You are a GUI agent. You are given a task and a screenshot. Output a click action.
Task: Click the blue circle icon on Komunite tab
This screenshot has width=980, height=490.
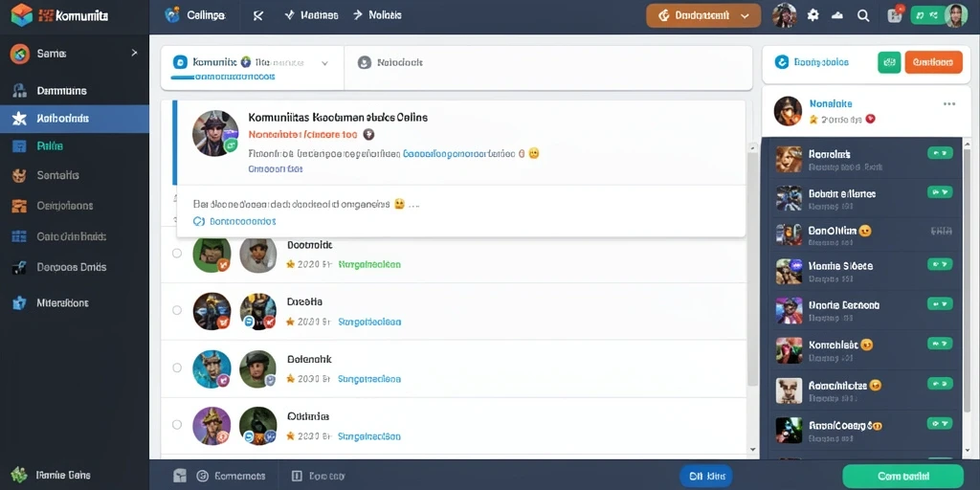(179, 62)
